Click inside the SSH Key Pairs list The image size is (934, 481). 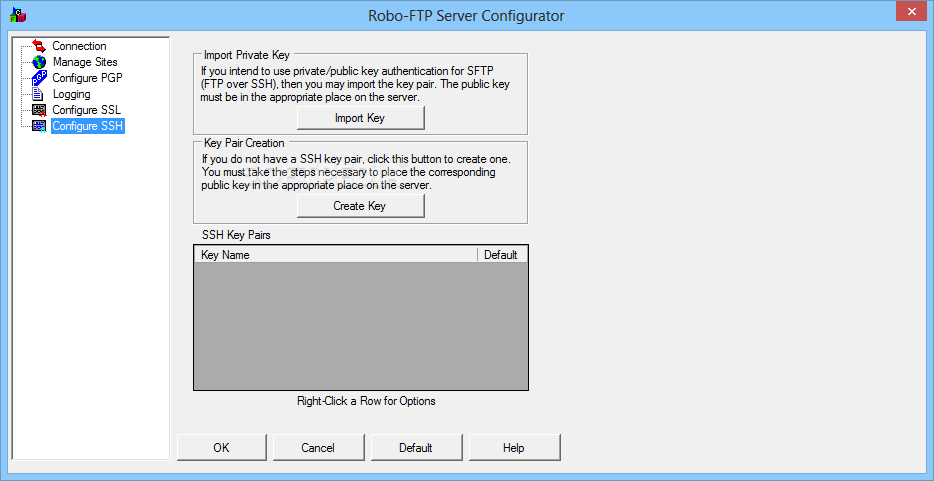pos(361,326)
